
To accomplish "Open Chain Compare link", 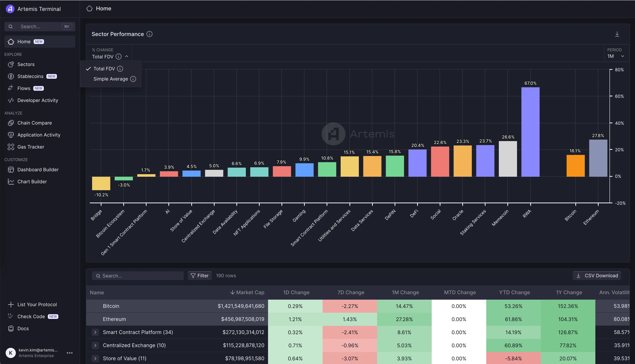I will coord(35,123).
